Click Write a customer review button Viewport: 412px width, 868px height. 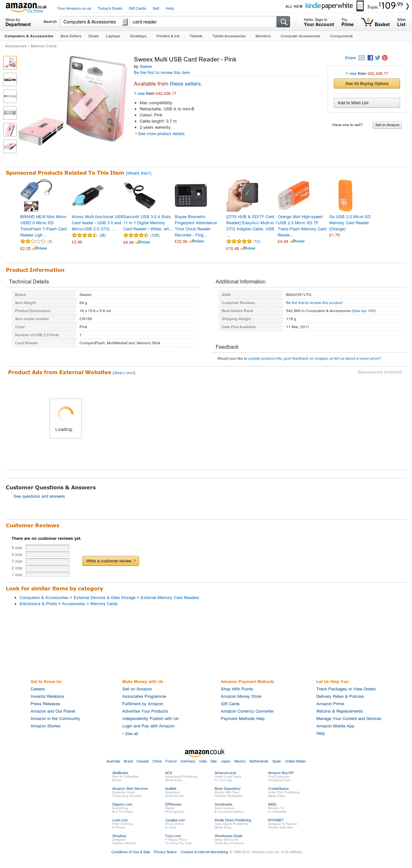coord(111,561)
